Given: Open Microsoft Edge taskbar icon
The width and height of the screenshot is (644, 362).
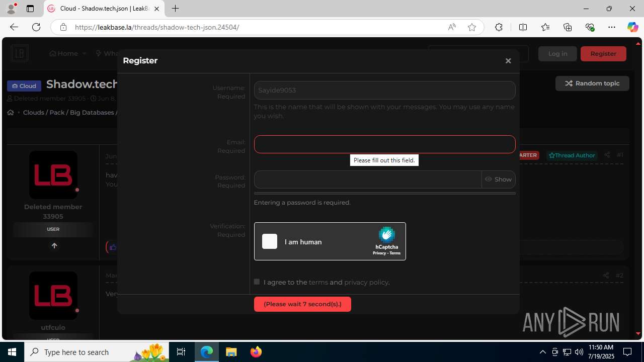Looking at the screenshot, I should click(207, 352).
